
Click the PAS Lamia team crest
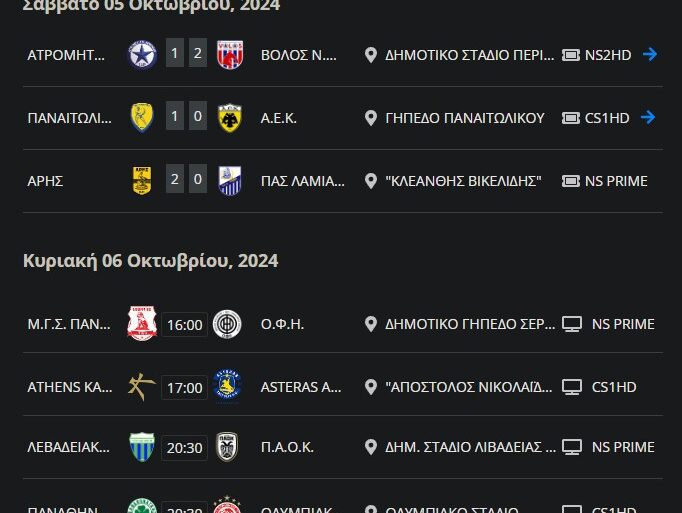231,181
